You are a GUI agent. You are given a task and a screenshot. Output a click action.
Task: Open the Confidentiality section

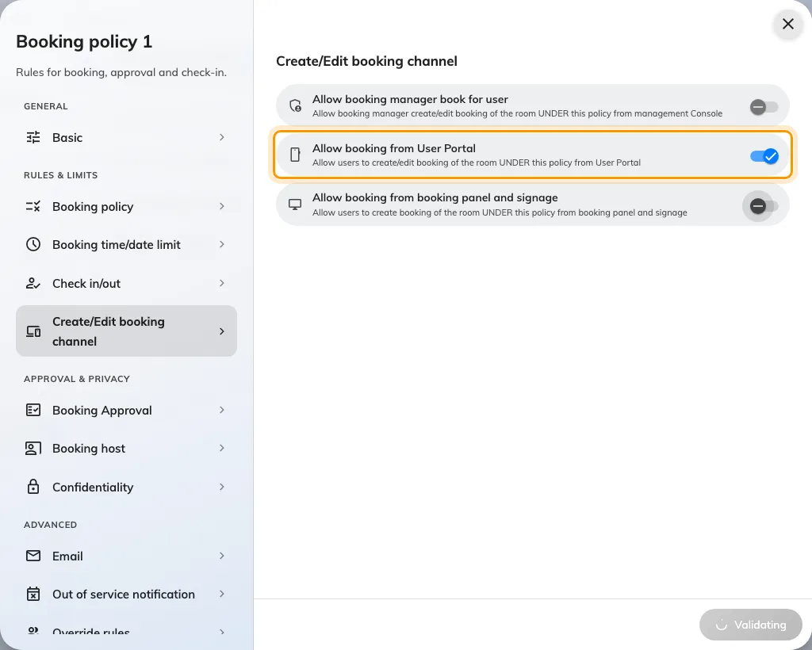pyautogui.click(x=126, y=487)
